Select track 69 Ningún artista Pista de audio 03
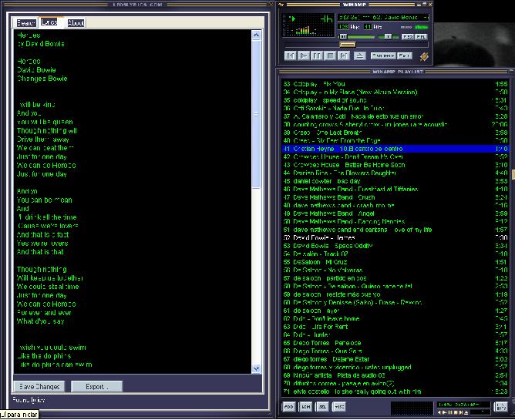The width and height of the screenshot is (515, 420). click(396, 375)
